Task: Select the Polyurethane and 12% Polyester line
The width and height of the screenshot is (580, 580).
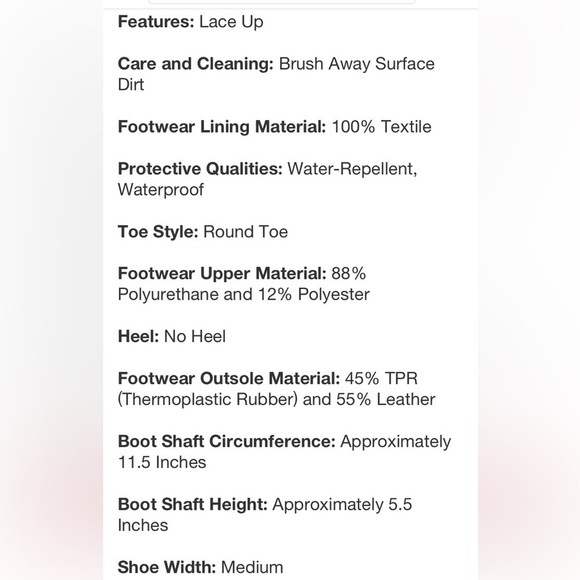Action: pyautogui.click(x=243, y=295)
